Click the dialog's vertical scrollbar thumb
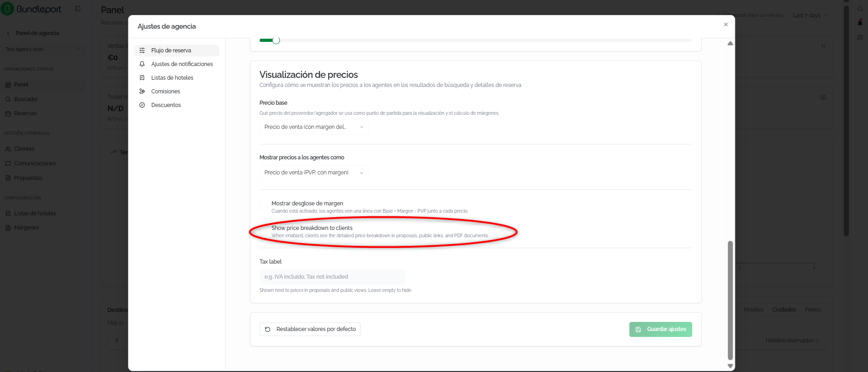 (730, 301)
